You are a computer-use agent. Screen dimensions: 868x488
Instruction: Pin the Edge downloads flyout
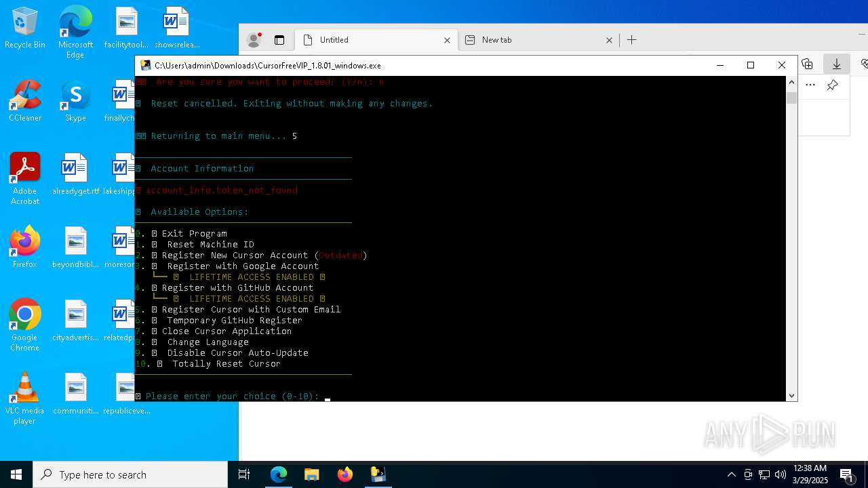832,85
